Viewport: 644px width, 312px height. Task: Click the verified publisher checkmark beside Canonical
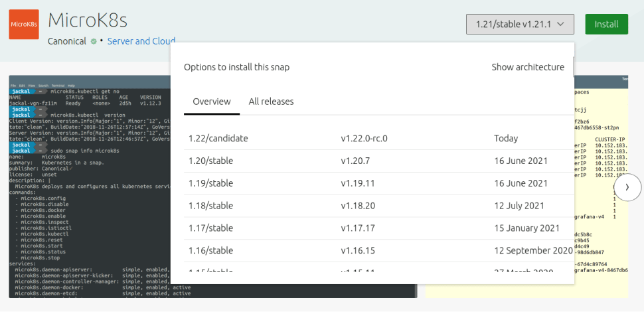[94, 41]
